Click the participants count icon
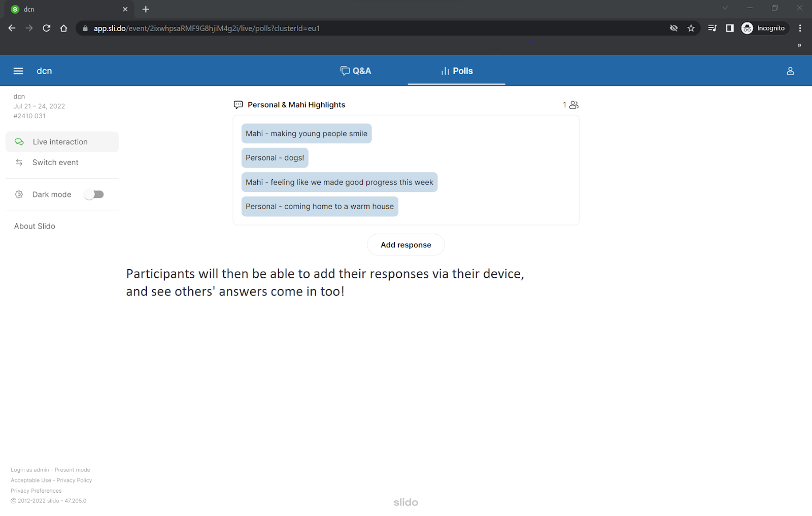 click(574, 105)
